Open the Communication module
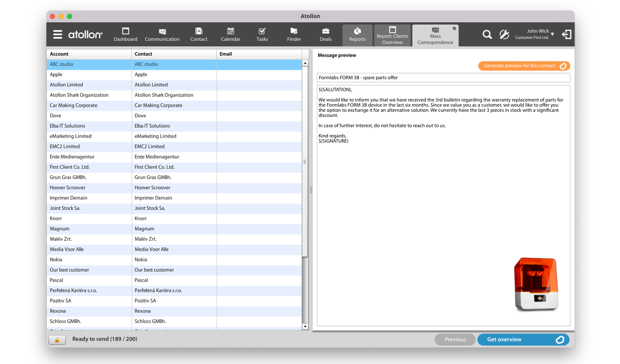This screenshot has width=620, height=364. tap(162, 35)
